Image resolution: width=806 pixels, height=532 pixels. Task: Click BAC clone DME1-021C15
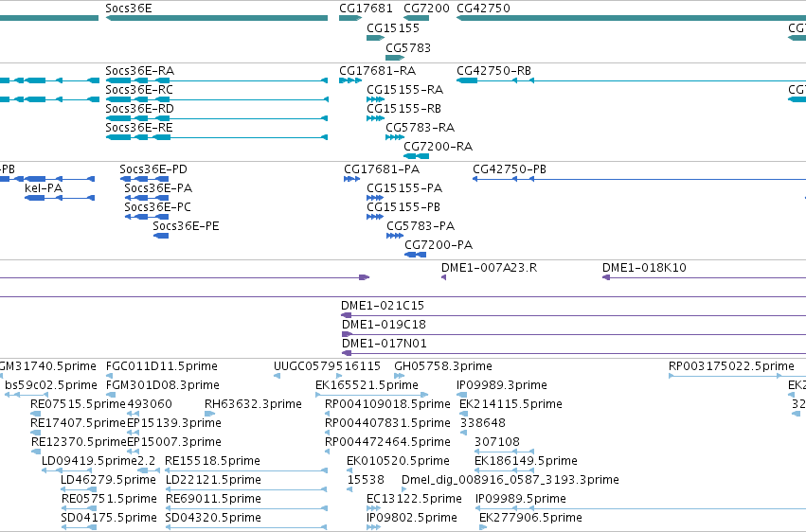(x=573, y=315)
